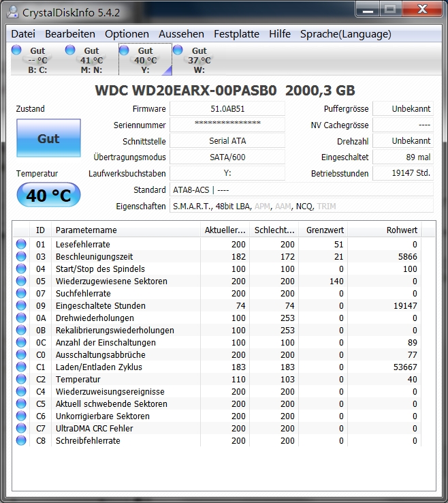Select the B: C: disk tab
The height and width of the screenshot is (503, 448).
[x=37, y=60]
